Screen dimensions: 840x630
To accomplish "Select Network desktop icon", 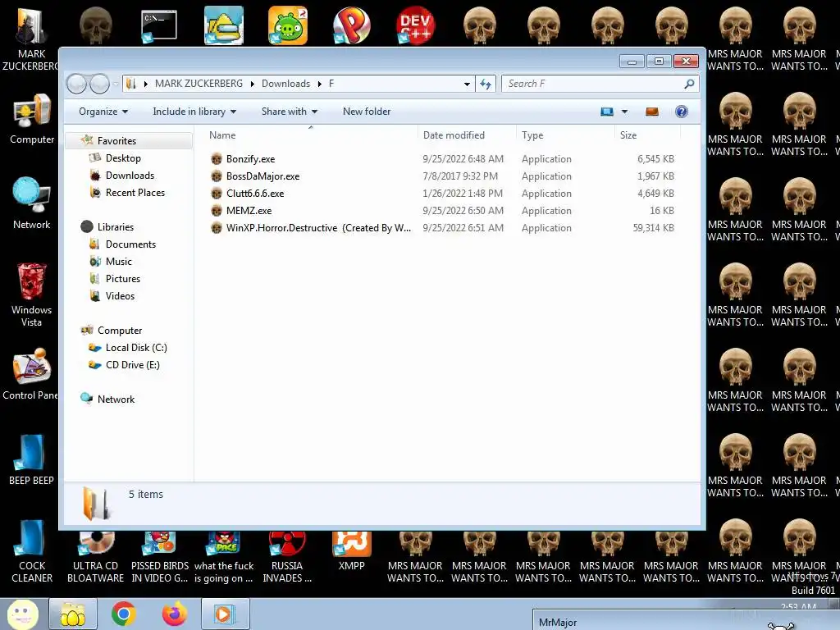I will (32, 203).
